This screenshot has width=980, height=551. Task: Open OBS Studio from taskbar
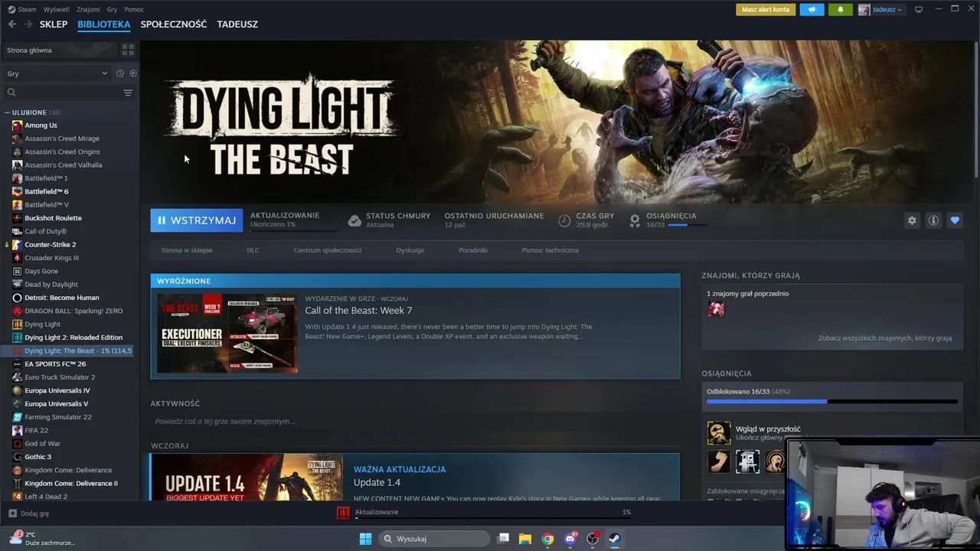592,539
